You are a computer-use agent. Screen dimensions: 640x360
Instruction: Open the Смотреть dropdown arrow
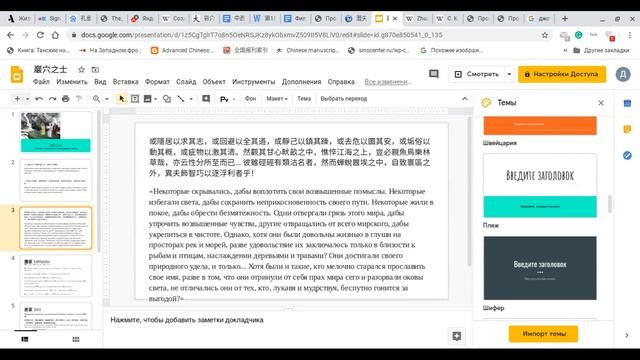pyautogui.click(x=509, y=74)
